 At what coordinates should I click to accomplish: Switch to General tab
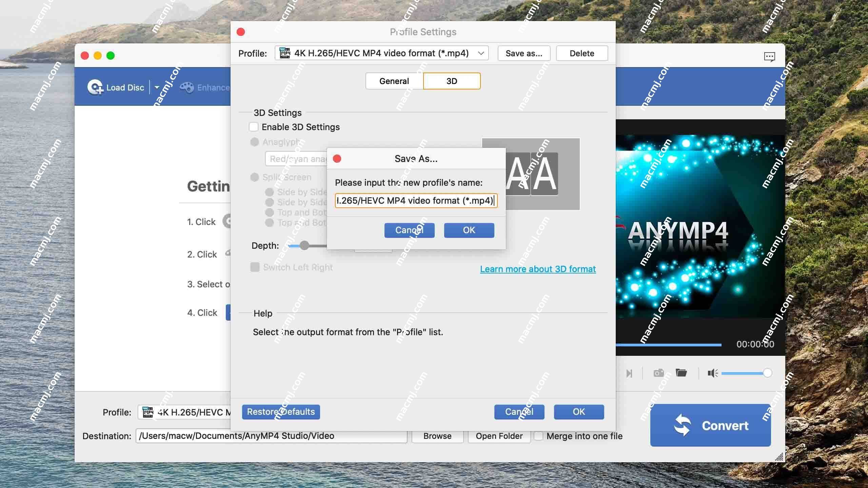pyautogui.click(x=393, y=80)
